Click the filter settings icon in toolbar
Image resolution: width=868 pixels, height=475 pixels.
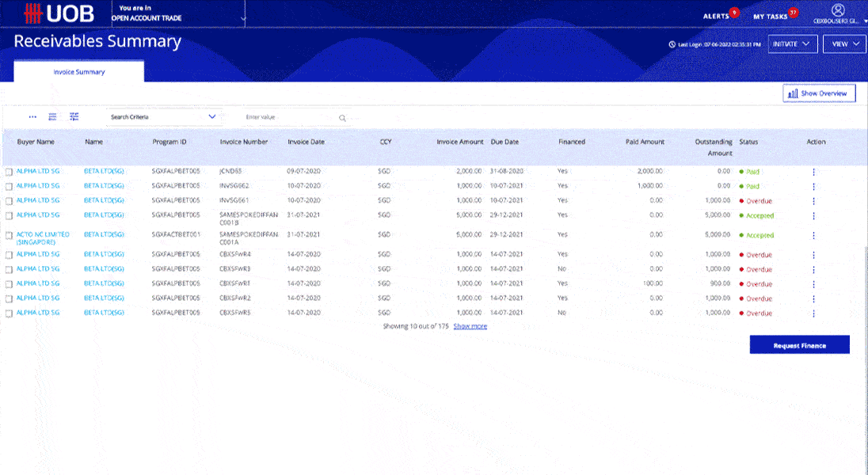[74, 117]
